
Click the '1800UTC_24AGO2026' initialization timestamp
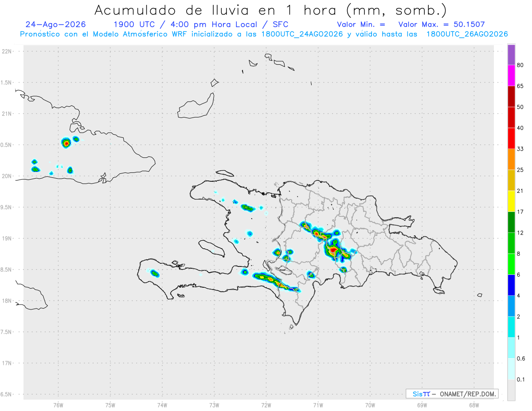(x=302, y=34)
